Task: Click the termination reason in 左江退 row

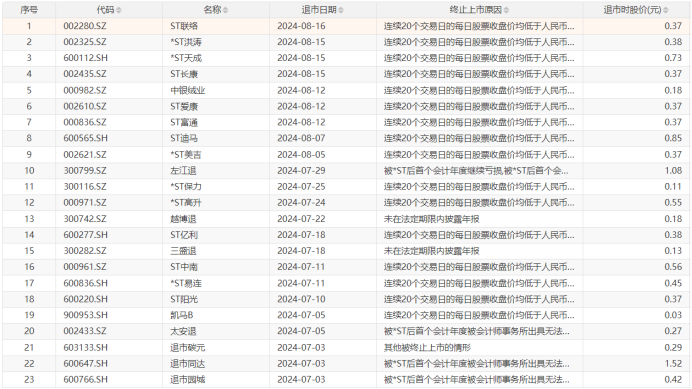Action: pyautogui.click(x=476, y=171)
